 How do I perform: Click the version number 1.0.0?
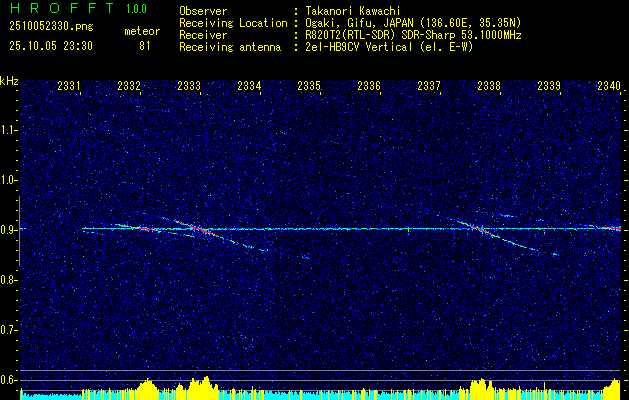(136, 8)
